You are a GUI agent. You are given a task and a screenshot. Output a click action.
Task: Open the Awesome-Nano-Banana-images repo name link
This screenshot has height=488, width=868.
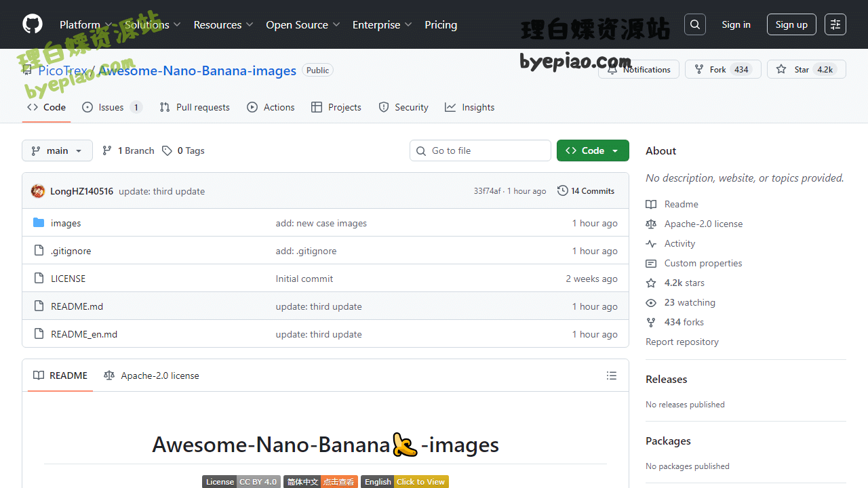pos(197,70)
